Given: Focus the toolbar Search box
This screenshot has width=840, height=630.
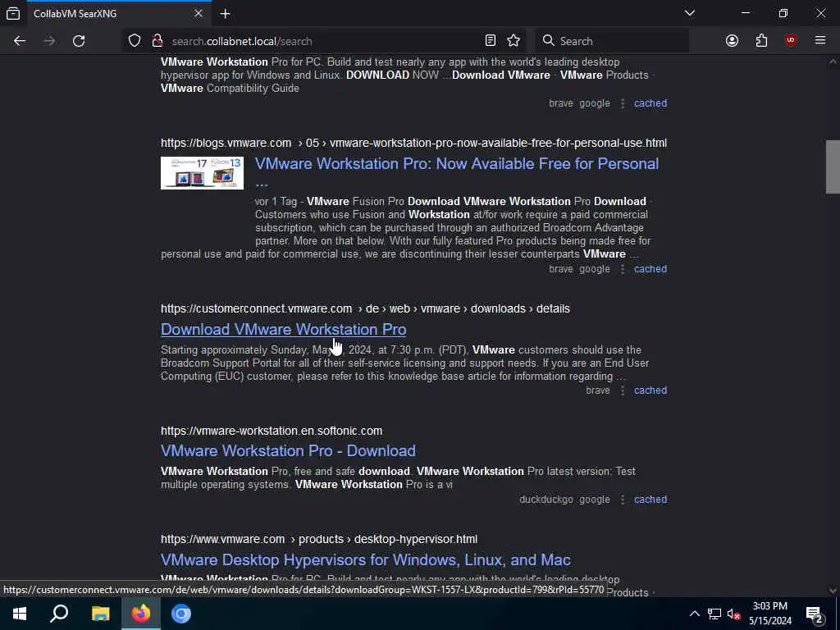Looking at the screenshot, I should (612, 41).
